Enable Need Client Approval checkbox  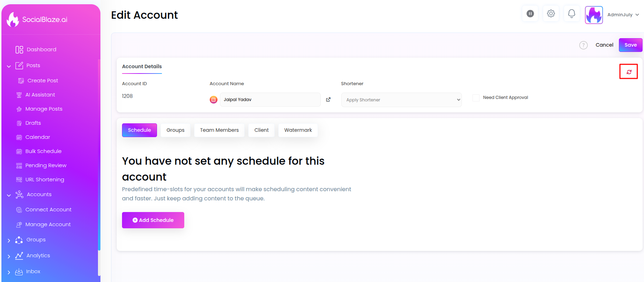pos(476,98)
